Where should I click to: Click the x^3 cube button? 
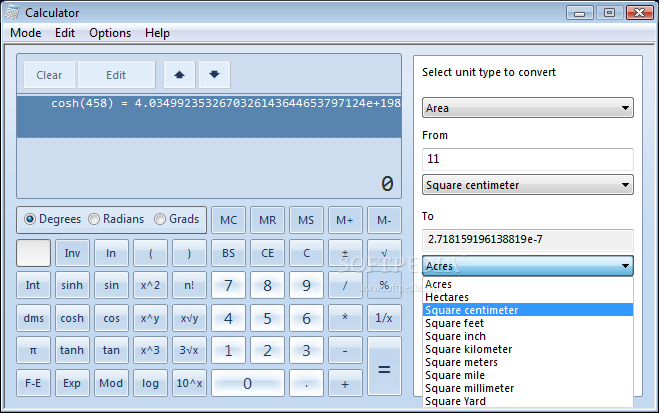[x=150, y=350]
